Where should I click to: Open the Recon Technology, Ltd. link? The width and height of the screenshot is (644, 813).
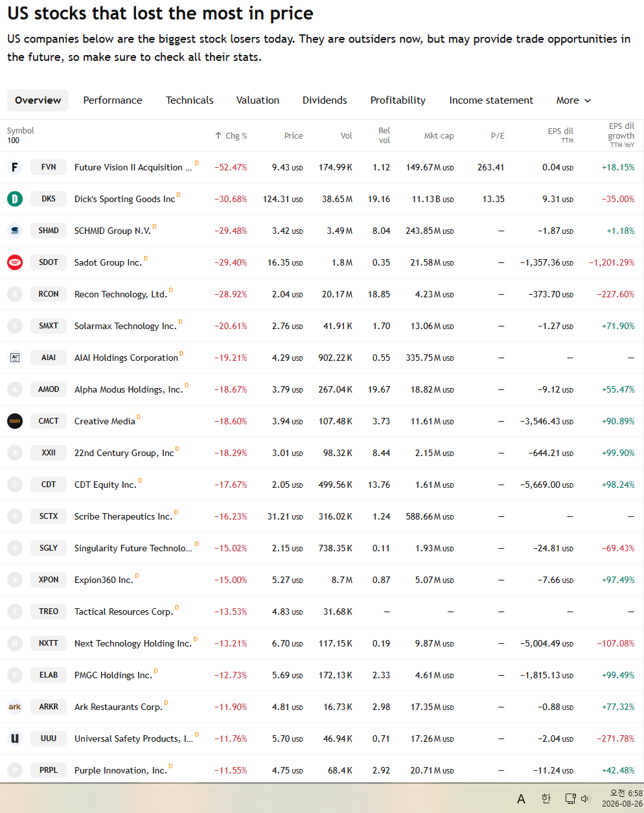(x=121, y=294)
